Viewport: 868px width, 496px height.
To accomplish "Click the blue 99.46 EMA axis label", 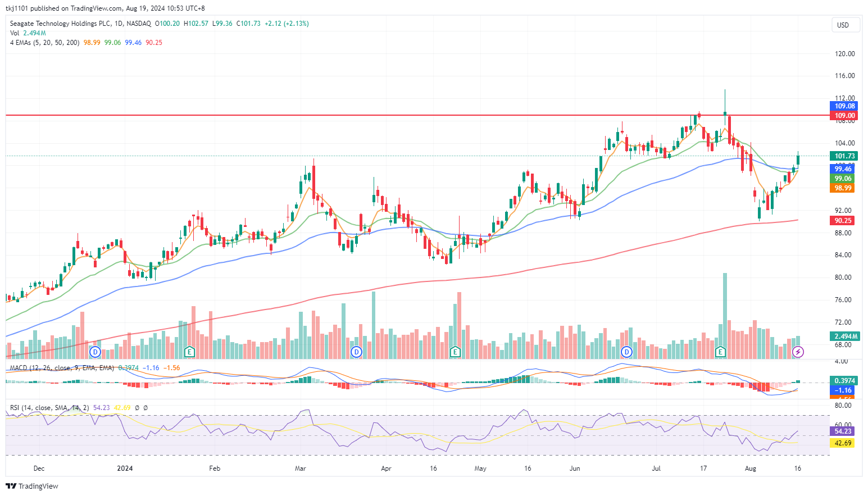I will [x=842, y=169].
